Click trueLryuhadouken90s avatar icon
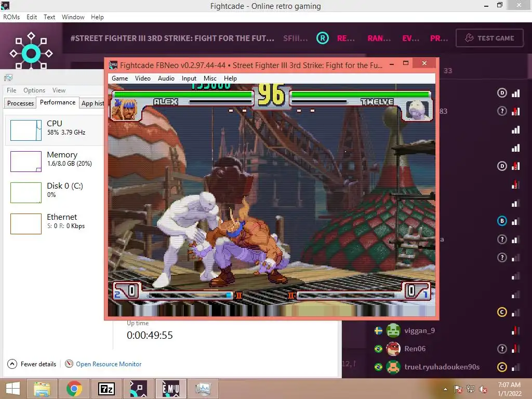Viewport: 532px width, 399px height. [393, 367]
